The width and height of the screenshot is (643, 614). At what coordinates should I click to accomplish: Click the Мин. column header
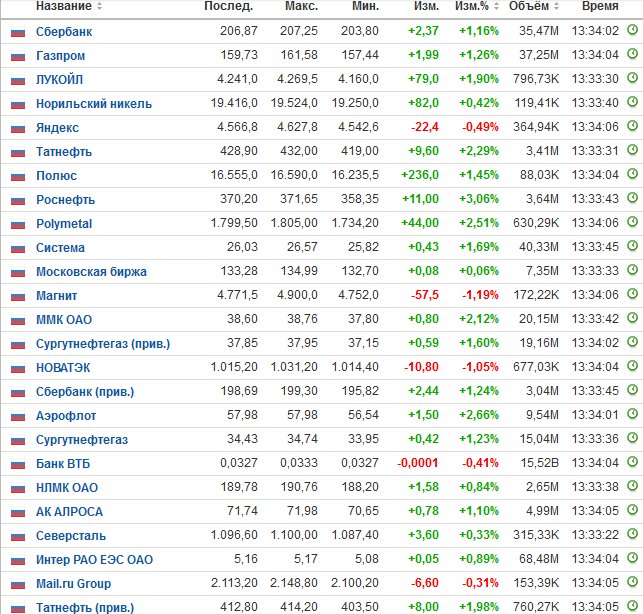click(365, 6)
